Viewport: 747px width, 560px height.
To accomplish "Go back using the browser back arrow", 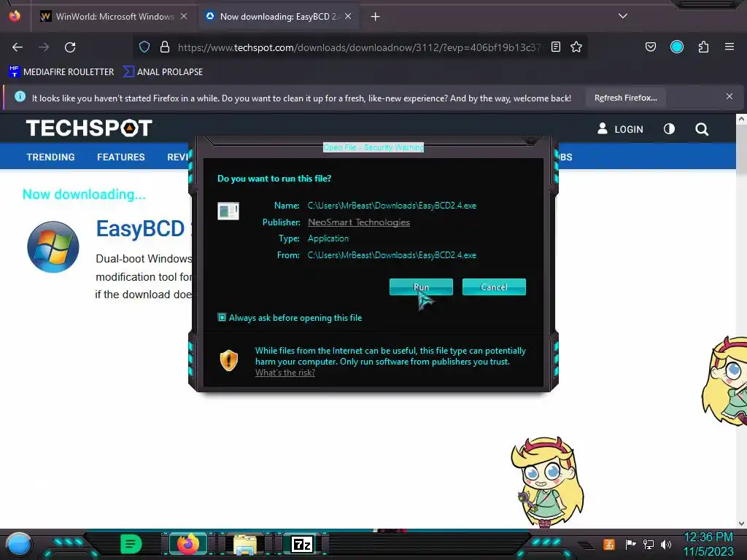I will pyautogui.click(x=18, y=47).
